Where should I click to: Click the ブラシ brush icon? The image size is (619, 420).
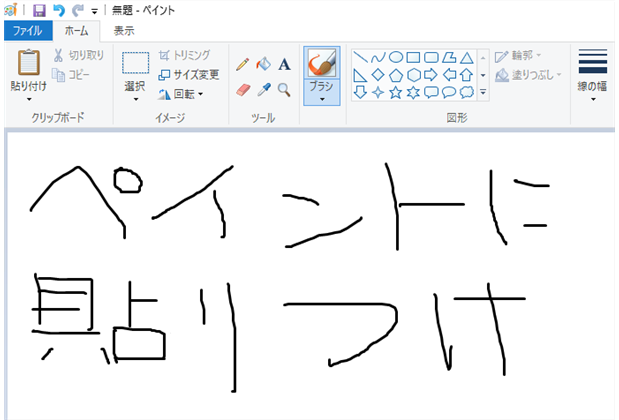(x=322, y=63)
